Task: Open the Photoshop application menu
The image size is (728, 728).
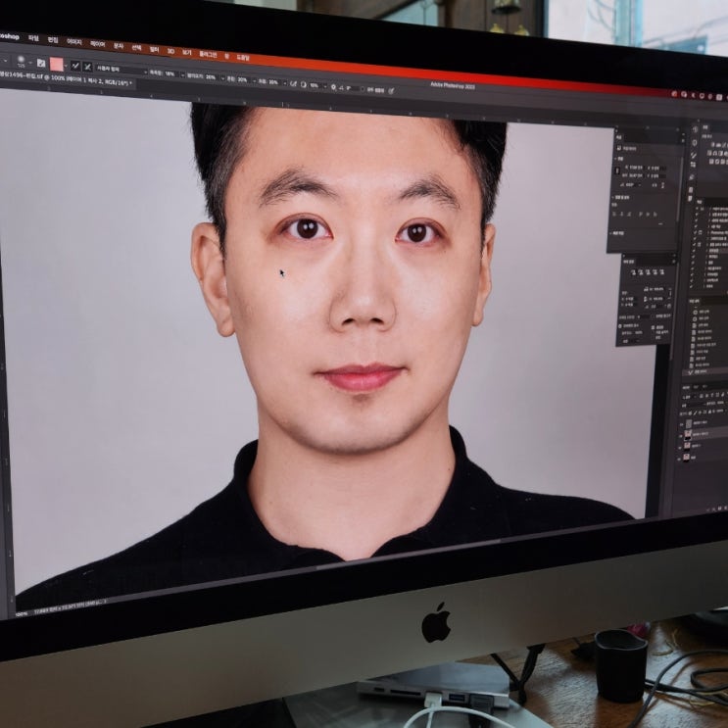Action: (x=9, y=36)
